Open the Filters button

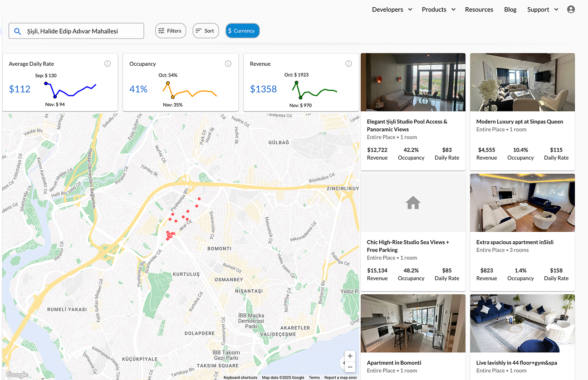click(x=171, y=31)
